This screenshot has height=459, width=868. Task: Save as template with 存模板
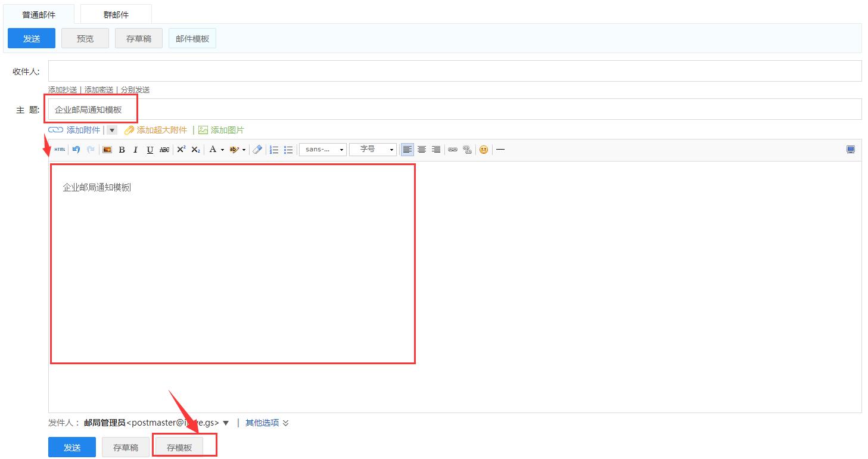(179, 447)
